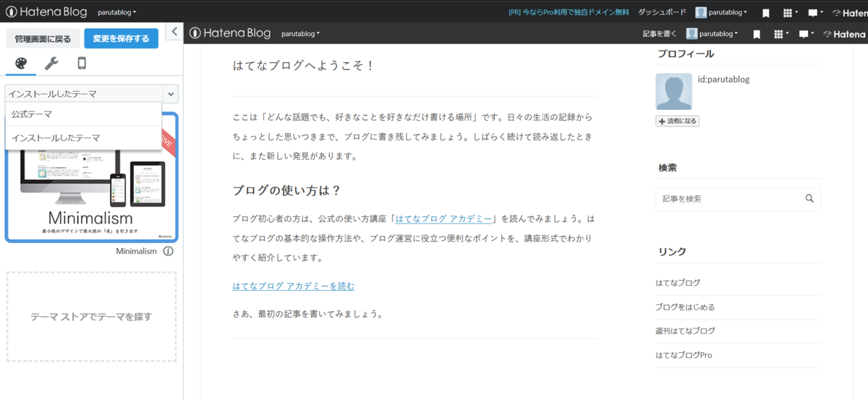The height and width of the screenshot is (400, 868).
Task: Open the theme category dropdown
Action: (91, 94)
